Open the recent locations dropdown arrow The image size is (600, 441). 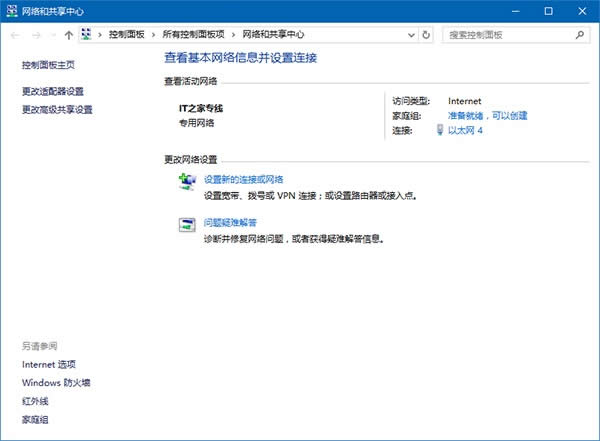pyautogui.click(x=53, y=34)
